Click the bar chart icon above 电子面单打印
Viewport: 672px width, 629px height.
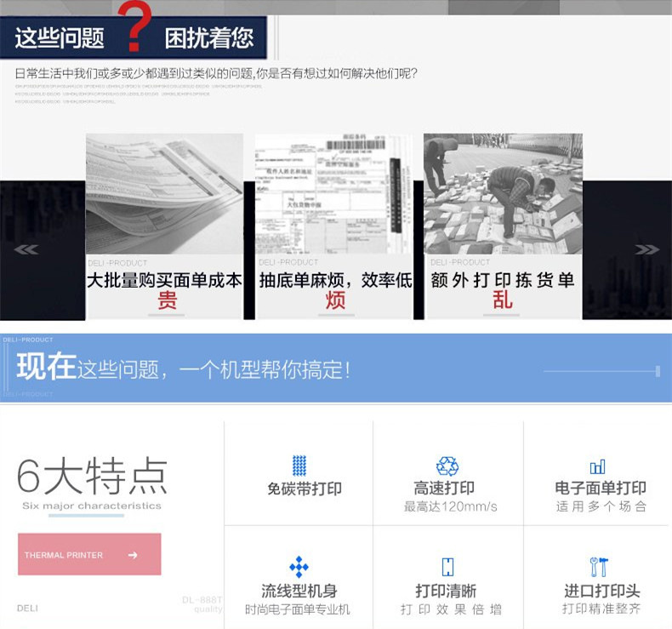[597, 467]
